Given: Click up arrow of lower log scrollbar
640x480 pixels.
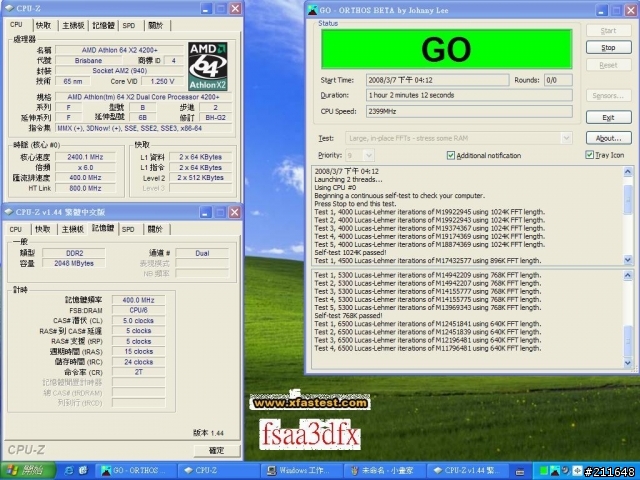Looking at the screenshot, I should (628, 276).
